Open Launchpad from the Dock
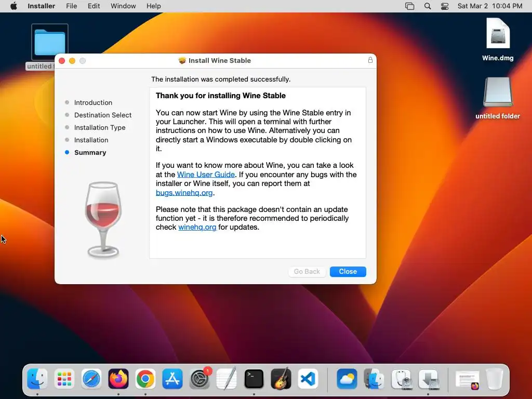The width and height of the screenshot is (532, 399). [x=64, y=379]
